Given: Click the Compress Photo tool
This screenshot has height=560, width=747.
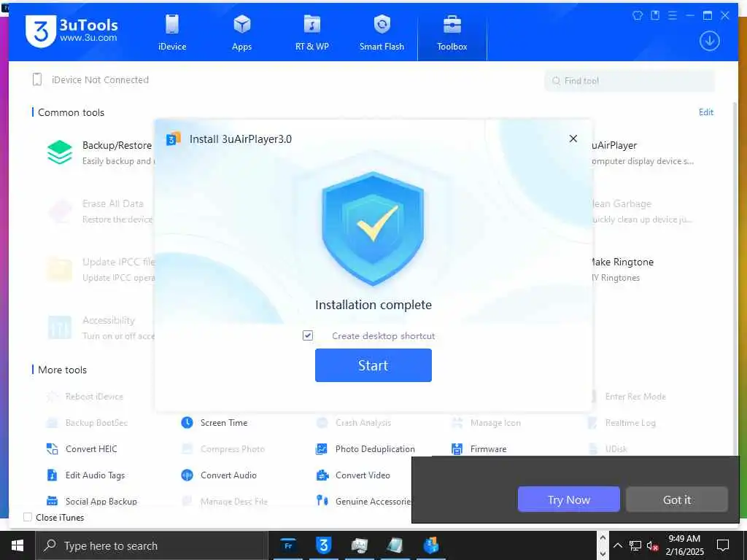Looking at the screenshot, I should 223,449.
